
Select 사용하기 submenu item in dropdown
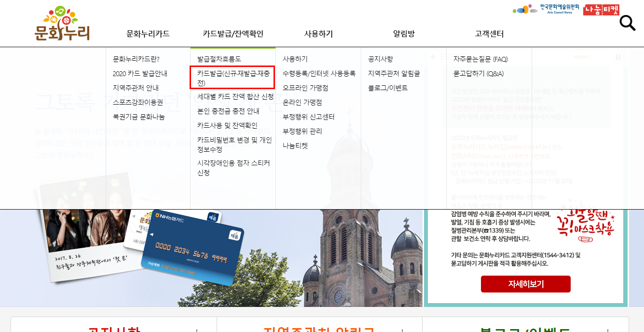click(295, 59)
